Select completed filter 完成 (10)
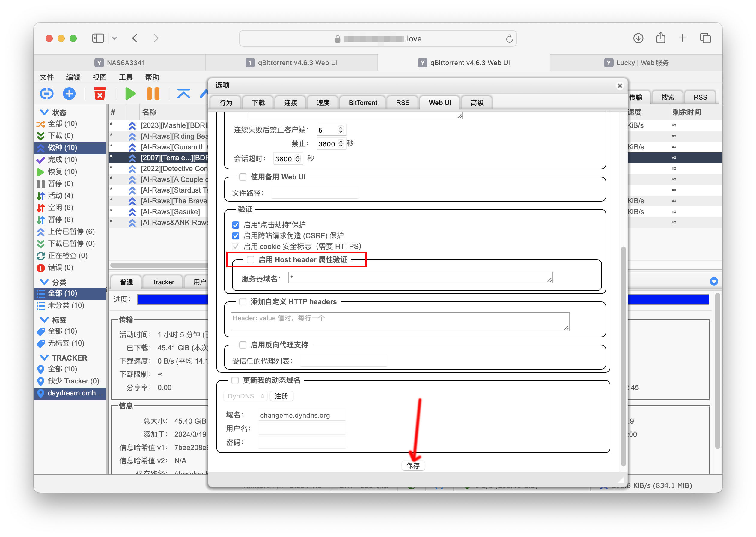The height and width of the screenshot is (537, 756). [x=69, y=160]
